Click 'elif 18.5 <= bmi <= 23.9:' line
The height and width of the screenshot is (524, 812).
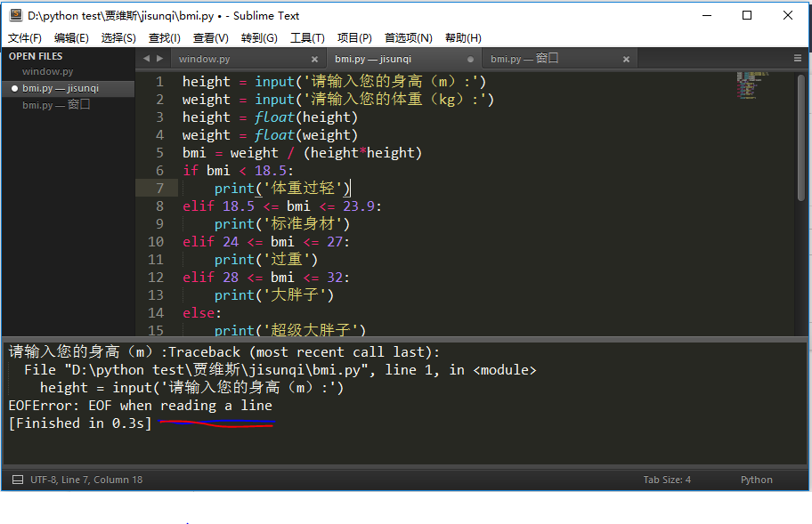(281, 206)
